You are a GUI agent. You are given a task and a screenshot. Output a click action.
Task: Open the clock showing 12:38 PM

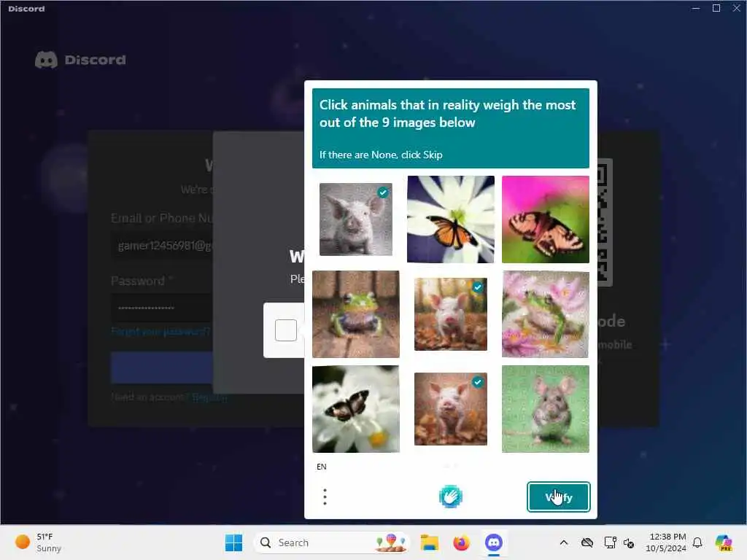pos(666,542)
